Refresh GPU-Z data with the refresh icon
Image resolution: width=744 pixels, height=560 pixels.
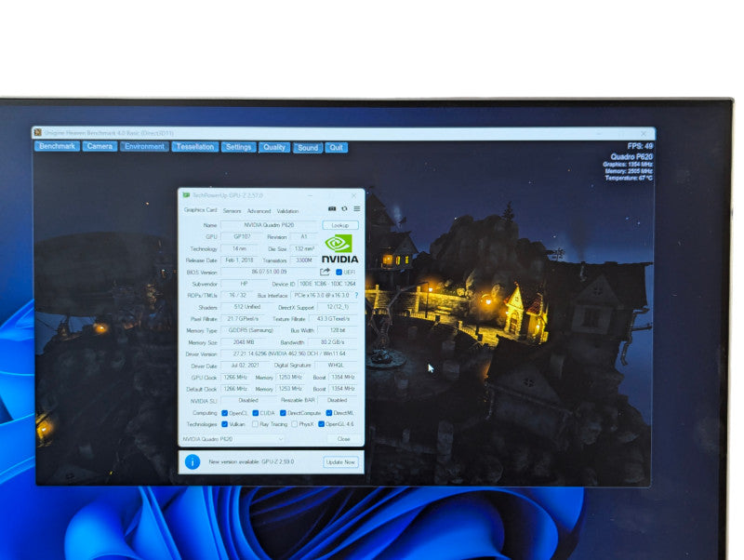click(x=344, y=208)
